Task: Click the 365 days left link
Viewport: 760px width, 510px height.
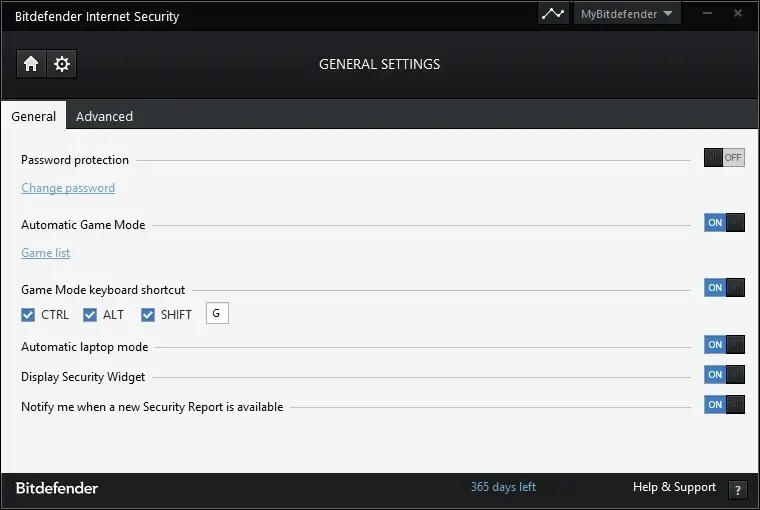Action: (503, 487)
